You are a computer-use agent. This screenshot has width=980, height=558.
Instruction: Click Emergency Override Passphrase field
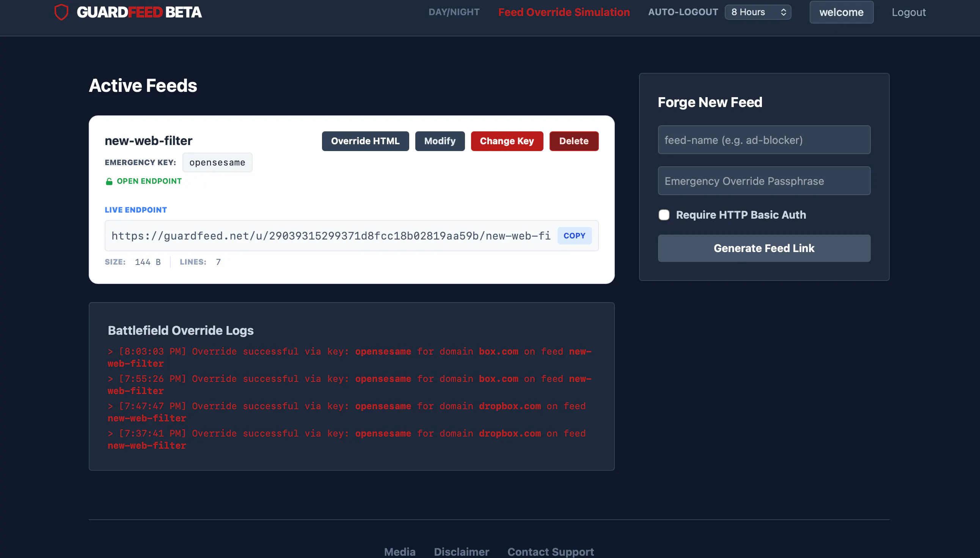click(x=764, y=181)
